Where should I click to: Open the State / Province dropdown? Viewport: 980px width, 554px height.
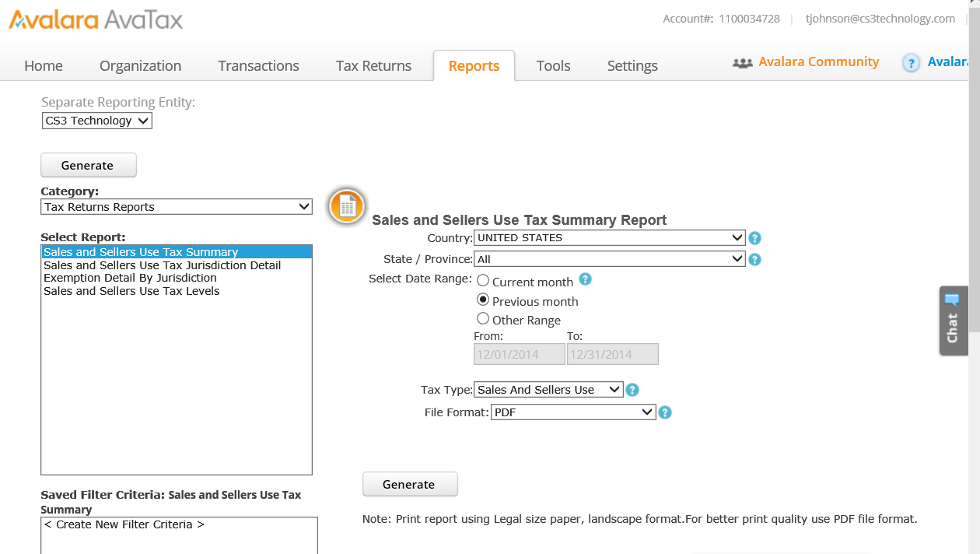point(610,259)
